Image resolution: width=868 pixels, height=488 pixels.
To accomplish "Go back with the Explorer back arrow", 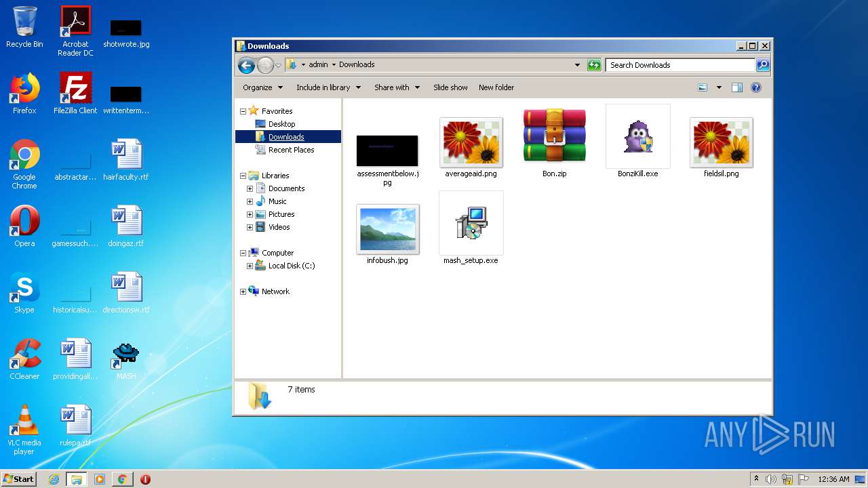I will click(x=247, y=65).
